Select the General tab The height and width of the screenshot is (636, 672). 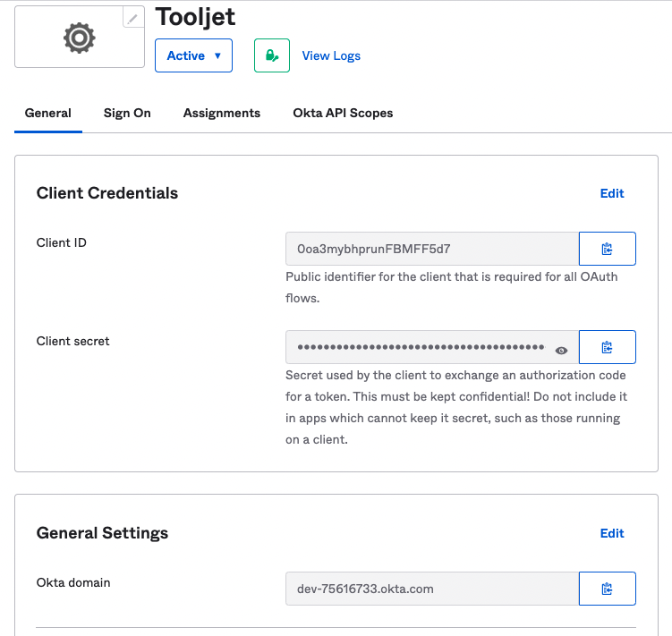pos(48,113)
